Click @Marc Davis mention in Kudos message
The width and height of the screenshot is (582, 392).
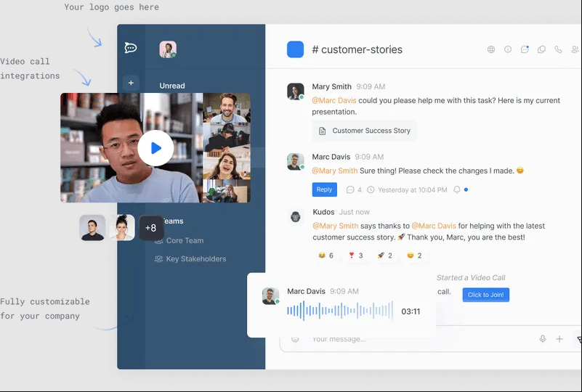[434, 226]
